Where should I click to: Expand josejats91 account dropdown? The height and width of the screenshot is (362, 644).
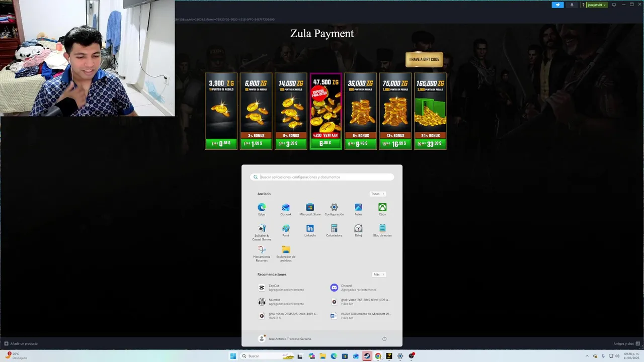(597, 5)
